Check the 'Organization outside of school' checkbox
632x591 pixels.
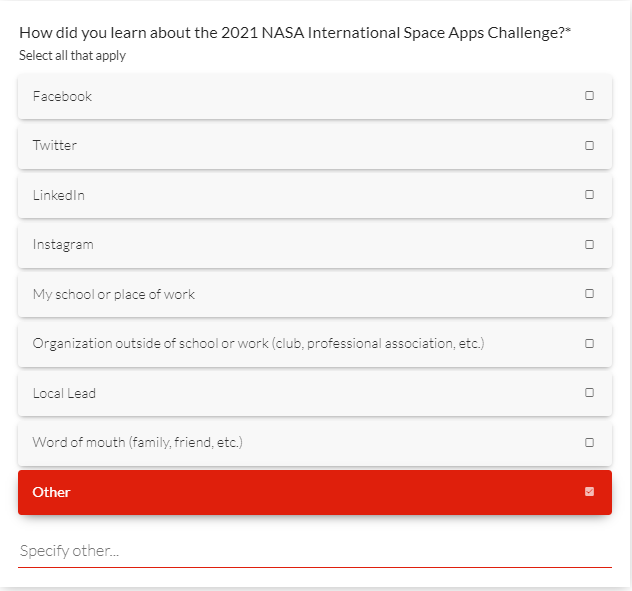point(589,343)
